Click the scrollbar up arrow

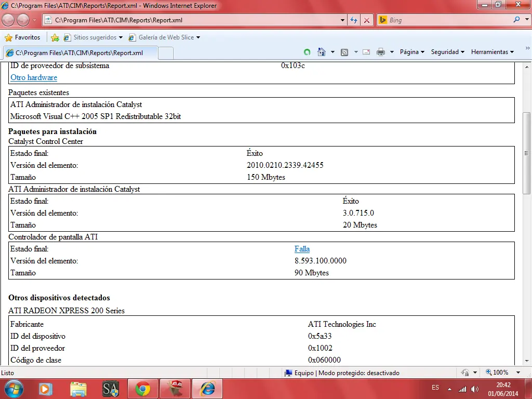(x=527, y=66)
